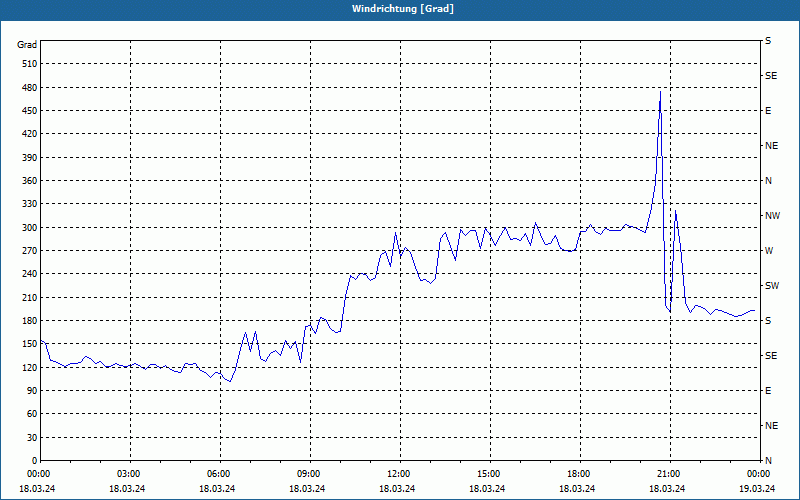Screen dimensions: 800x500
Task: Select the 90 y-axis value
Action: pyautogui.click(x=32, y=391)
